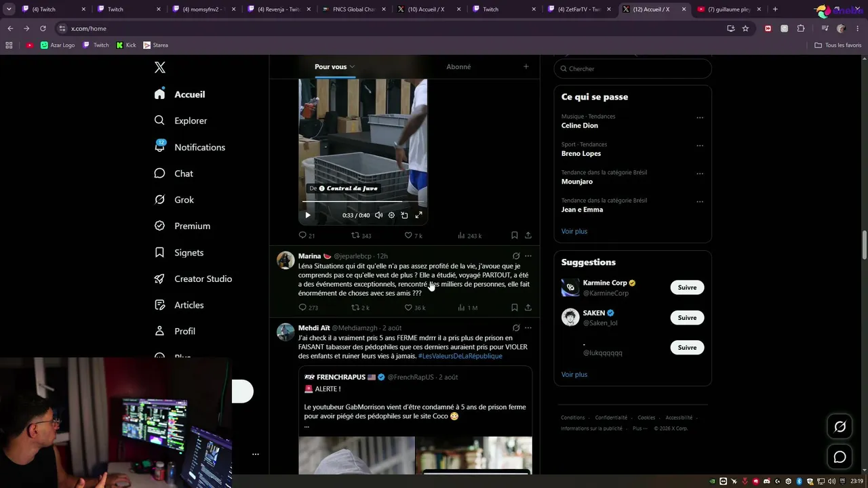Open more options on Marina's post

click(x=528, y=256)
